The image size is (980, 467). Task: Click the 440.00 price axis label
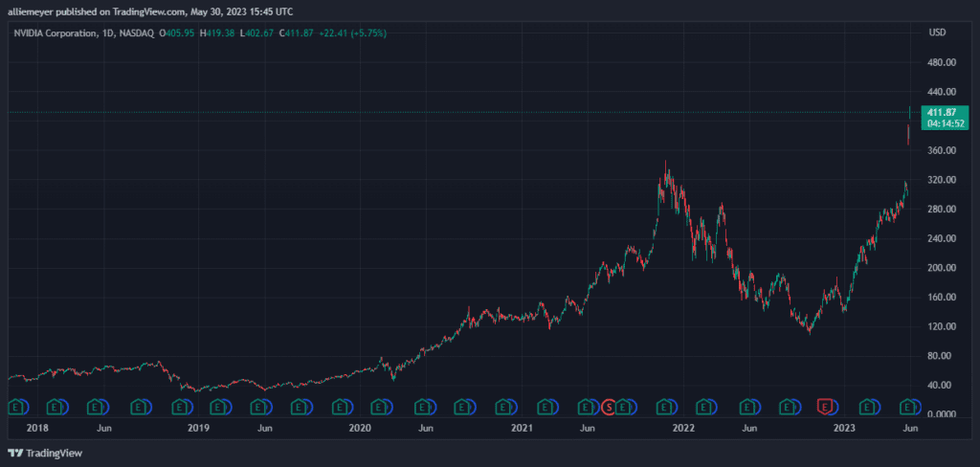tap(942, 92)
